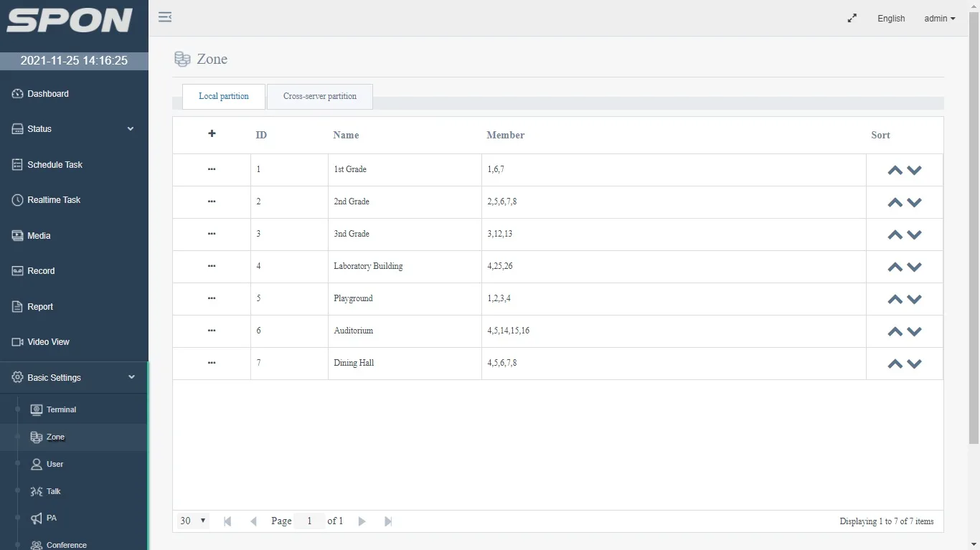
Task: Jump to last page icon
Action: 388,521
